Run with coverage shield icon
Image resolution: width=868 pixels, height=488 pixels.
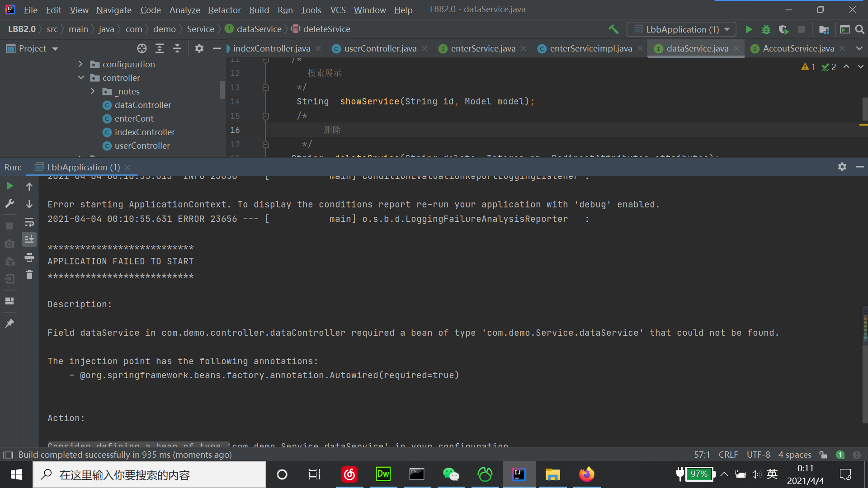click(x=783, y=29)
